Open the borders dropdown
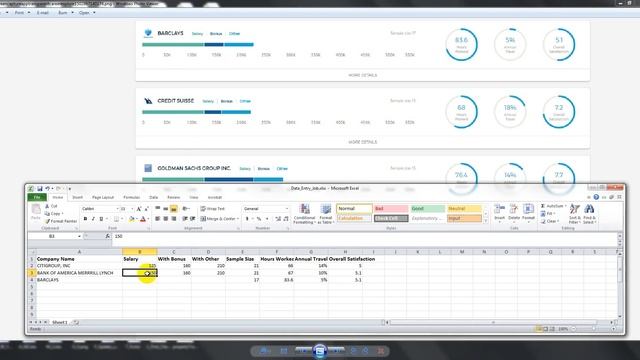 click(x=122, y=219)
